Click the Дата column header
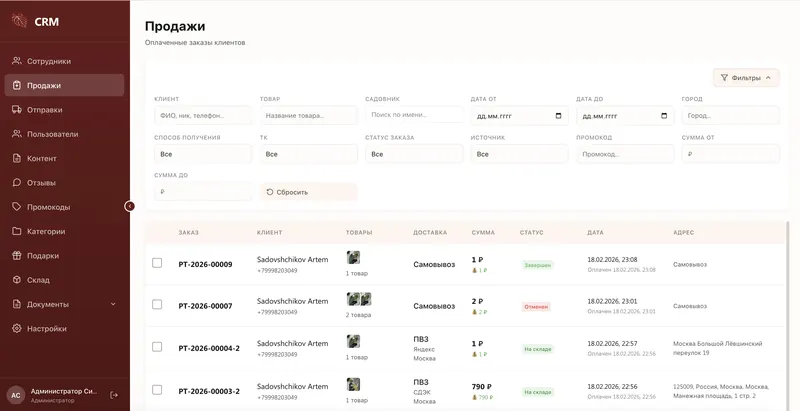Image resolution: width=800 pixels, height=411 pixels. coord(595,233)
